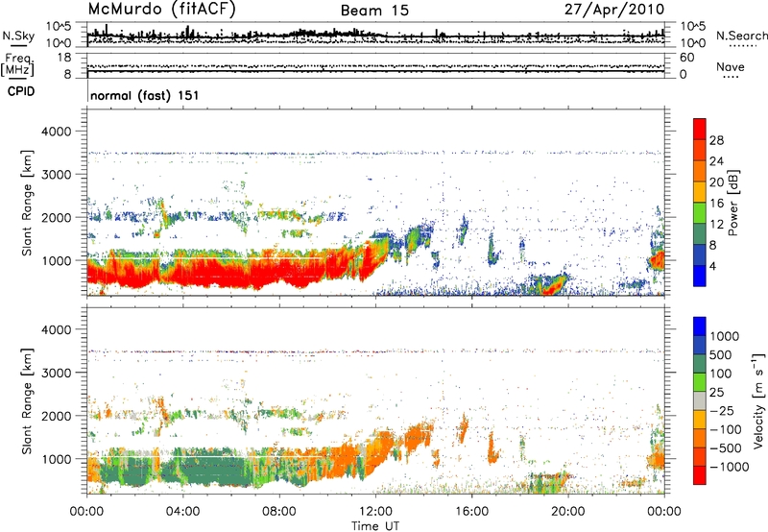Image resolution: width=768 pixels, height=532 pixels.
Task: Click the frequency trace line in Freq. panel
Action: [375, 71]
